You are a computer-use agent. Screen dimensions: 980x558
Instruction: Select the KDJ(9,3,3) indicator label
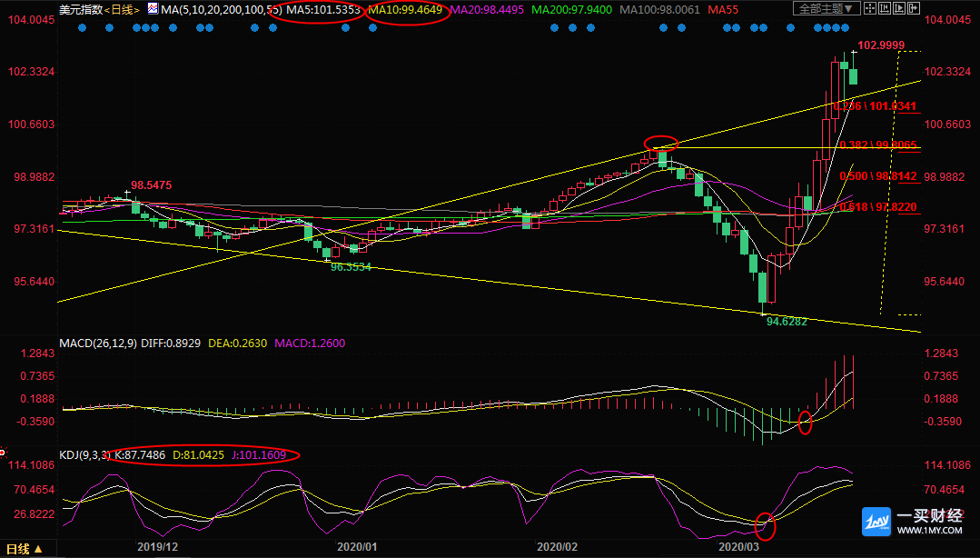pyautogui.click(x=85, y=454)
